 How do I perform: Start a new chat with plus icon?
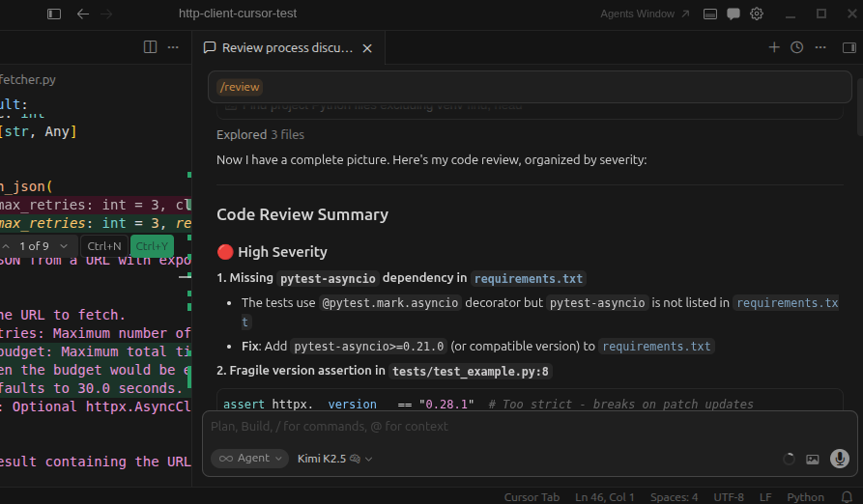(x=774, y=47)
